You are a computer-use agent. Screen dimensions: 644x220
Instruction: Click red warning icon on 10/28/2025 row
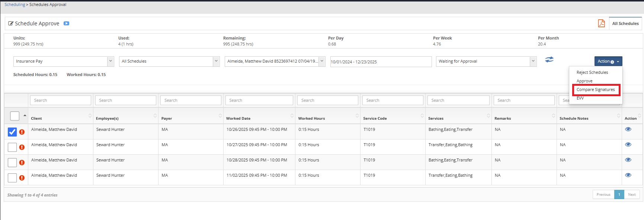pyautogui.click(x=22, y=163)
